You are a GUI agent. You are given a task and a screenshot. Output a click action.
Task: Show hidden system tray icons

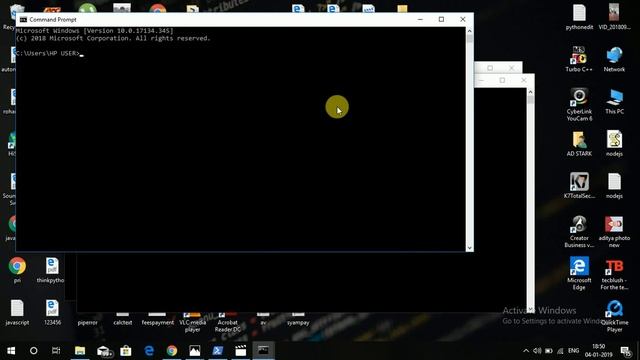pos(526,351)
